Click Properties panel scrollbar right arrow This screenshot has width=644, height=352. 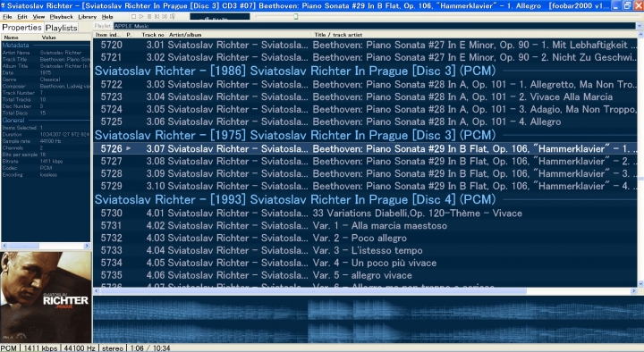tap(87, 246)
